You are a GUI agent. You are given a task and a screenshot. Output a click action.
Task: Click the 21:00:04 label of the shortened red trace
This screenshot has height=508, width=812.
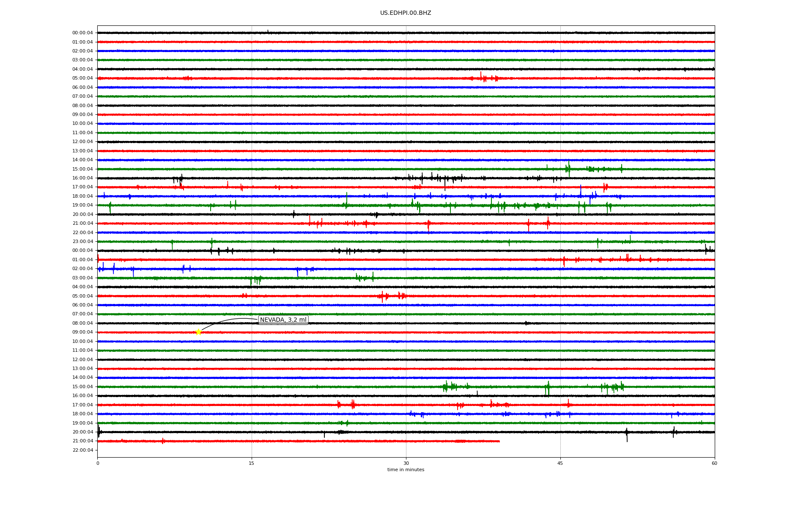pos(82,441)
